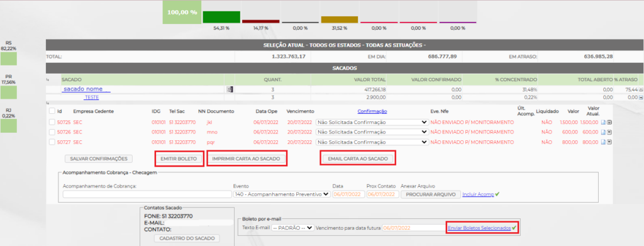The width and height of the screenshot is (644, 246).
Task: Click the green 54,31 % chart bar
Action: pyautogui.click(x=221, y=17)
